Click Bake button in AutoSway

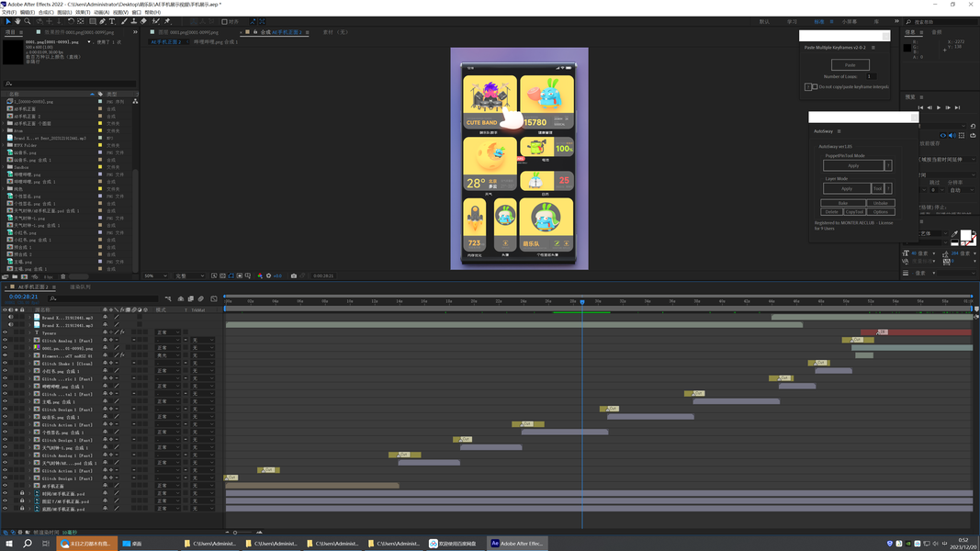(842, 203)
